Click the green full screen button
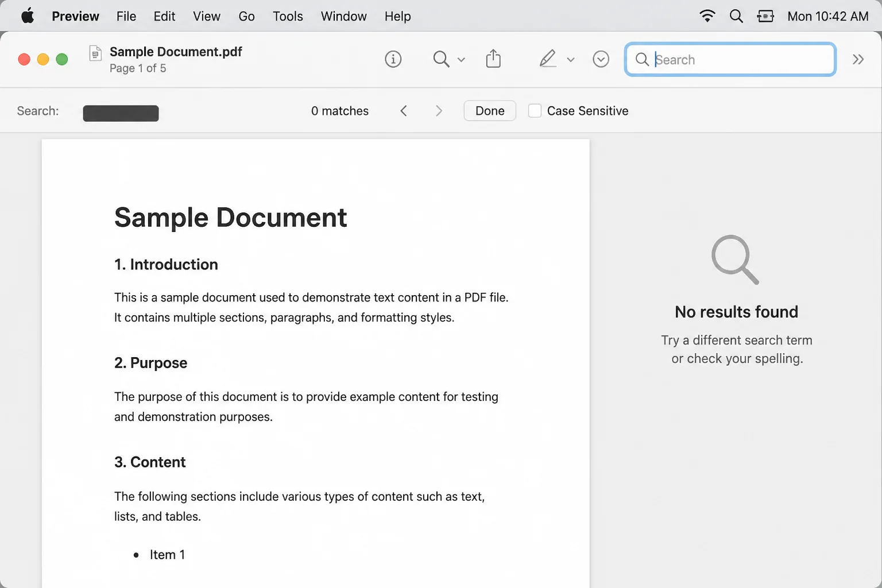The height and width of the screenshot is (588, 882). pyautogui.click(x=62, y=59)
